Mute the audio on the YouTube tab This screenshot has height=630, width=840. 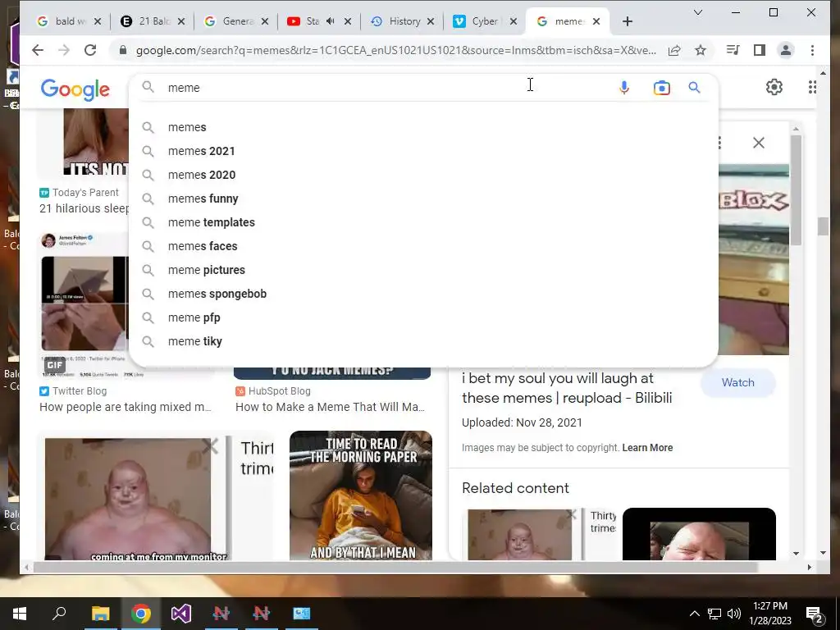pyautogui.click(x=331, y=21)
